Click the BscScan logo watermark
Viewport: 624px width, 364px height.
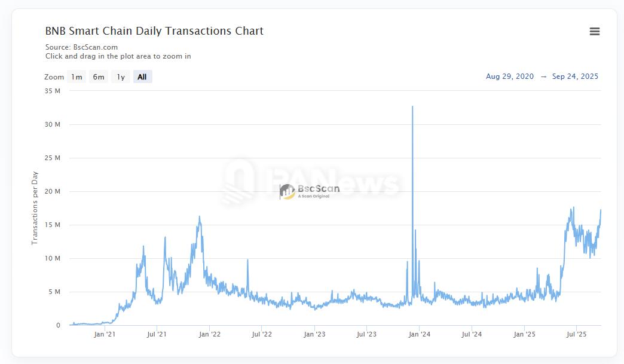[x=310, y=191]
